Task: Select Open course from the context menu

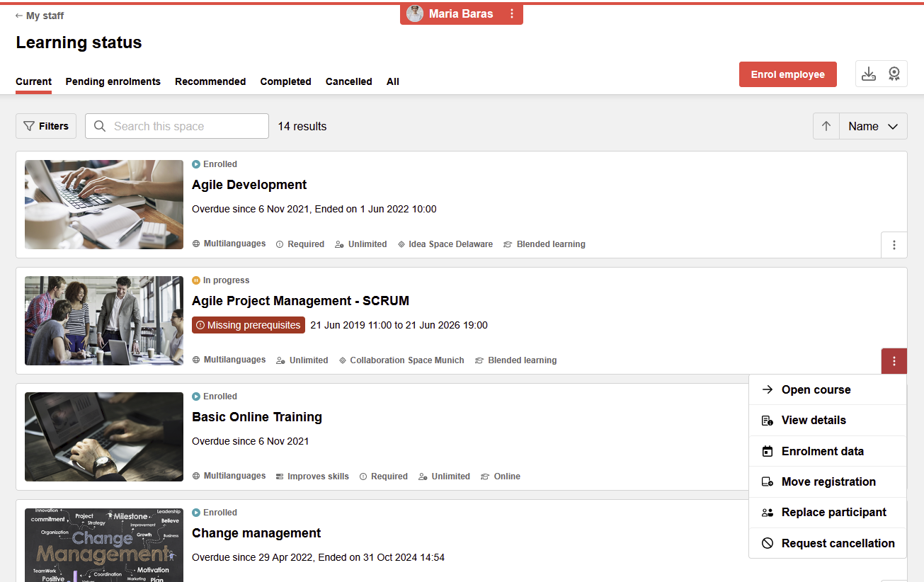Action: pos(816,389)
